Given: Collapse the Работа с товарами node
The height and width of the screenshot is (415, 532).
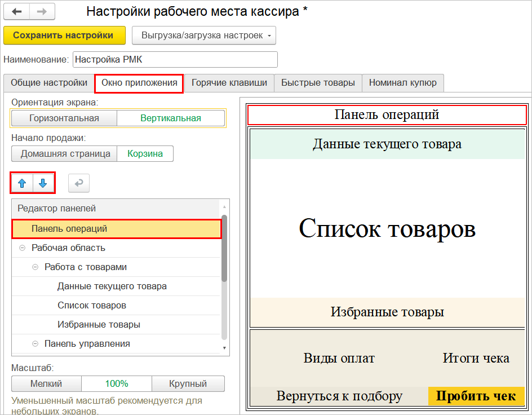Looking at the screenshot, I should (35, 267).
